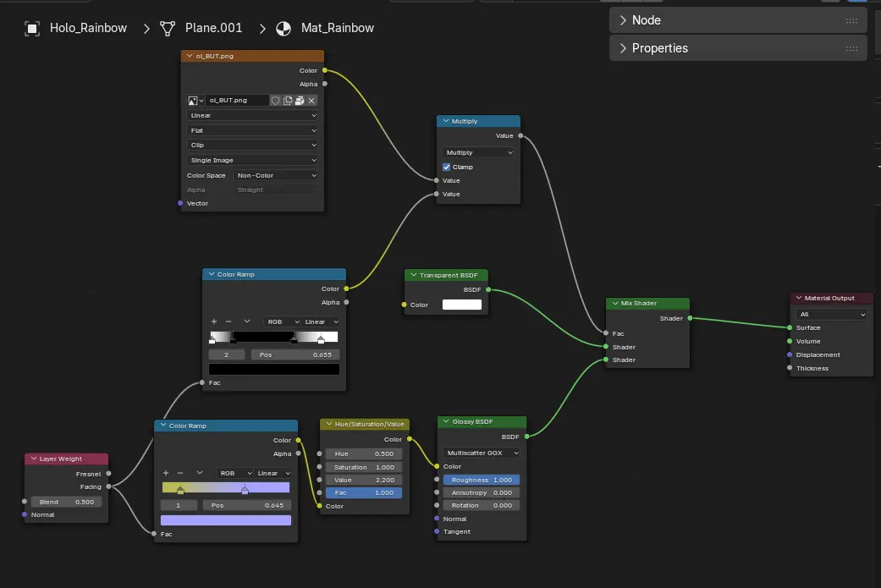Open the Material Output target All dropdown
881x588 pixels.
pyautogui.click(x=832, y=314)
